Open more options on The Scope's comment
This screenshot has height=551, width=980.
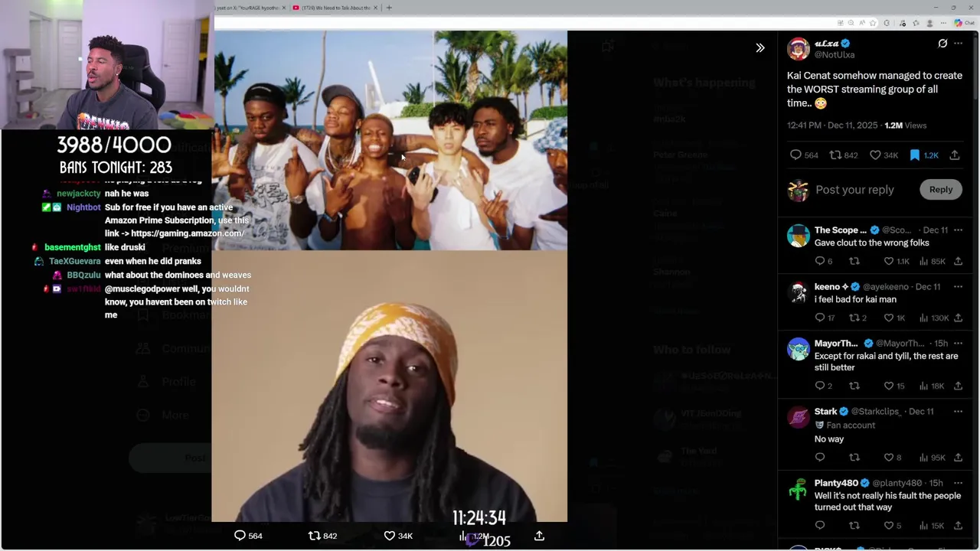(x=958, y=230)
